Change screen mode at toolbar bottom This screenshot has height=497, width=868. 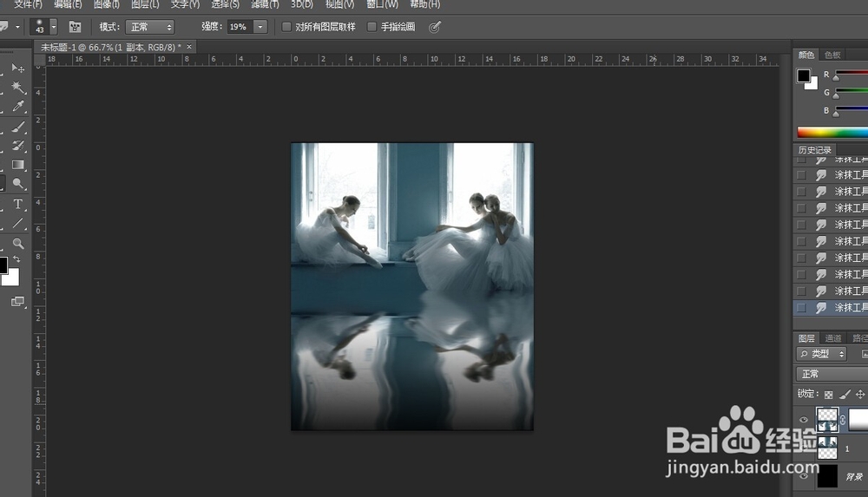[x=17, y=301]
